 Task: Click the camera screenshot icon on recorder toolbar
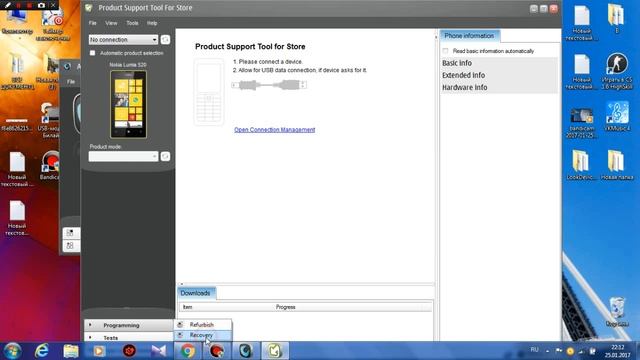tap(41, 5)
